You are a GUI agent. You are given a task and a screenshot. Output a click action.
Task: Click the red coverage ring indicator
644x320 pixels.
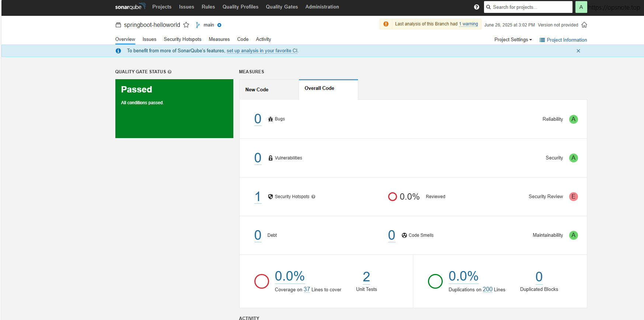click(x=262, y=281)
